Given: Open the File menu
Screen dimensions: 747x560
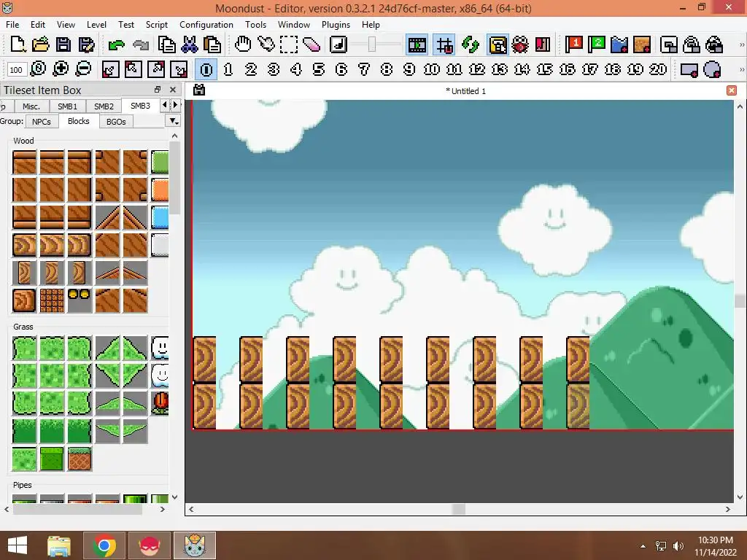Looking at the screenshot, I should (x=12, y=24).
